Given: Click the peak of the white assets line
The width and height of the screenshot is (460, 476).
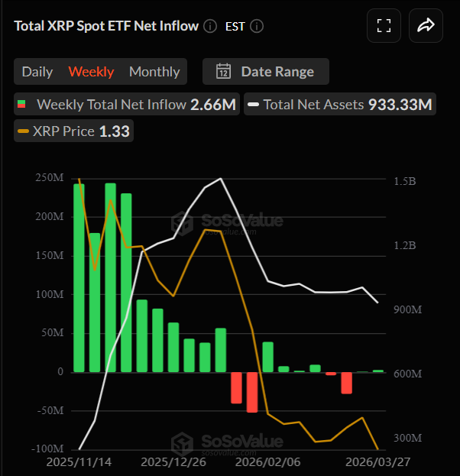Looking at the screenshot, I should click(x=221, y=179).
